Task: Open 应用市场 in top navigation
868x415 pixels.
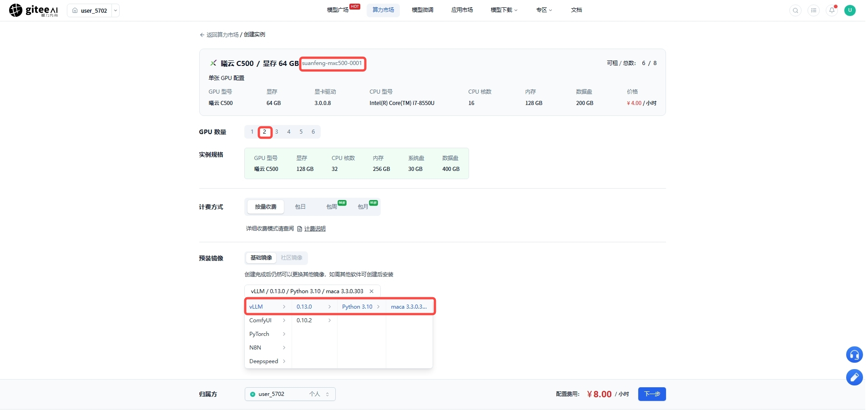Action: pyautogui.click(x=462, y=10)
